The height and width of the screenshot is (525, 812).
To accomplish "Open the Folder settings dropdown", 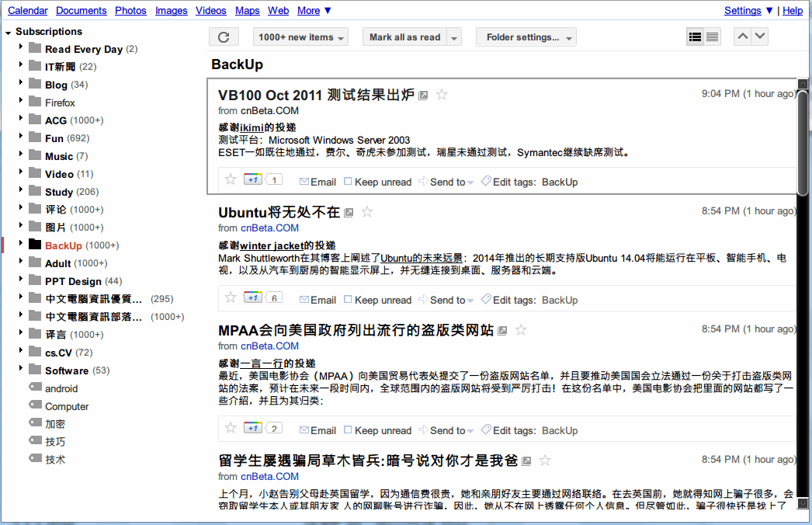I will point(526,36).
